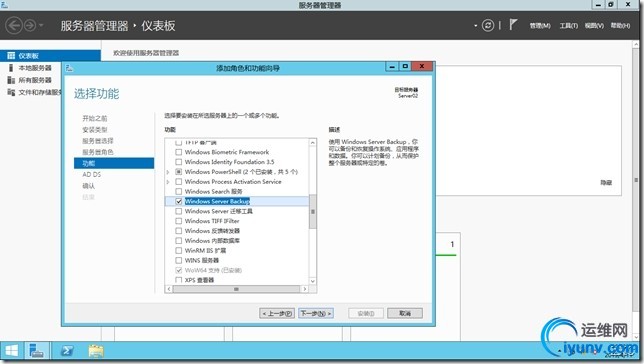Click feature list scroll up arrow
This screenshot has width=644, height=364.
tap(313, 143)
